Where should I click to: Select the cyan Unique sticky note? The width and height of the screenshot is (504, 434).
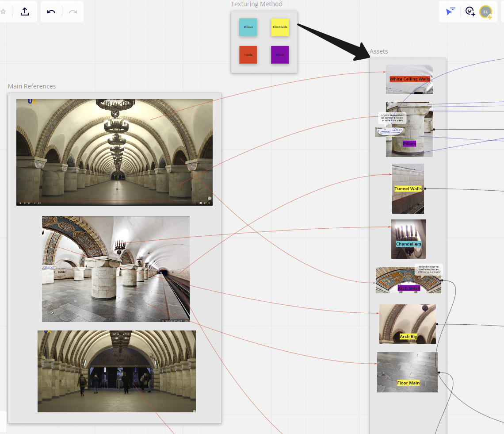point(248,27)
